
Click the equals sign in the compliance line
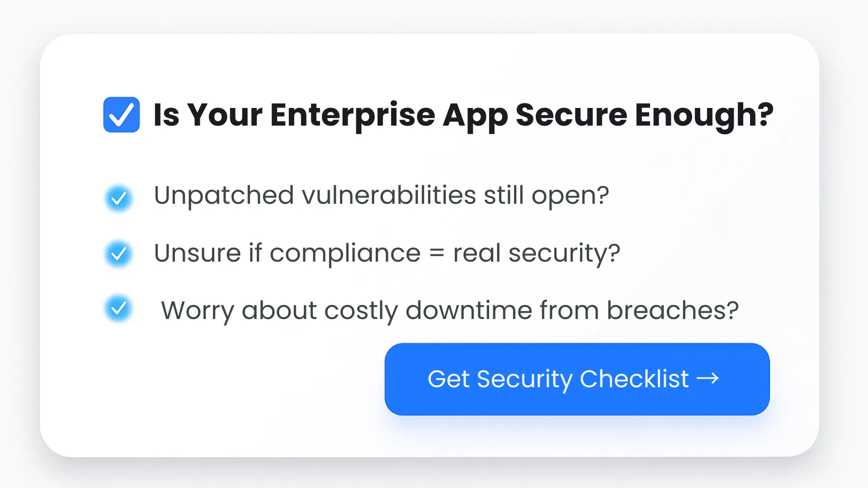(x=437, y=253)
